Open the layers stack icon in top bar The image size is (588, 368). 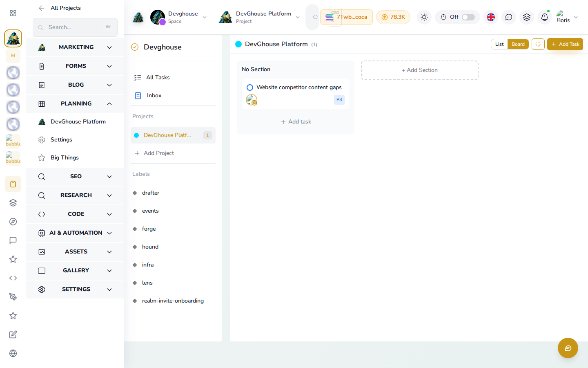click(527, 17)
